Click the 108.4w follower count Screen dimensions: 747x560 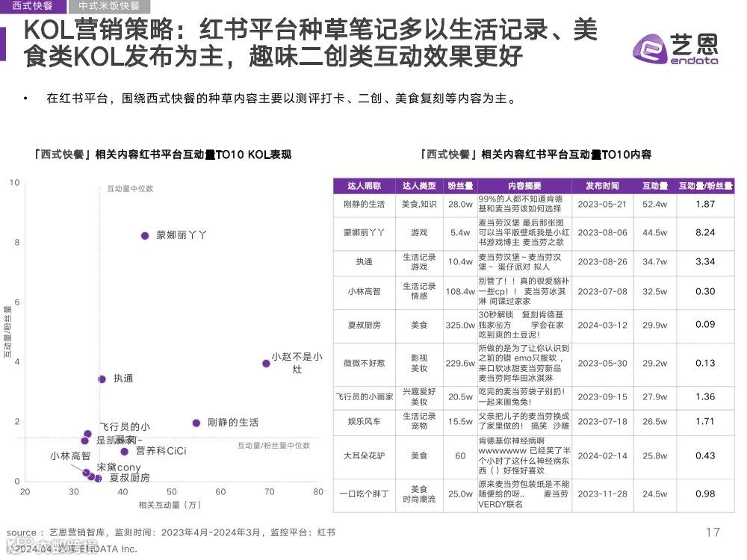click(x=460, y=291)
